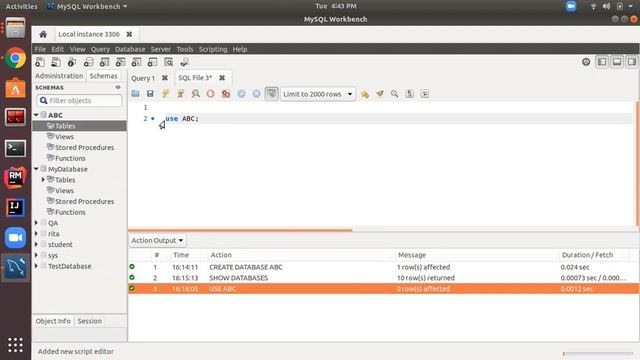The image size is (640, 360).
Task: Click the word wrap toolbar icon
Action: 424,94
